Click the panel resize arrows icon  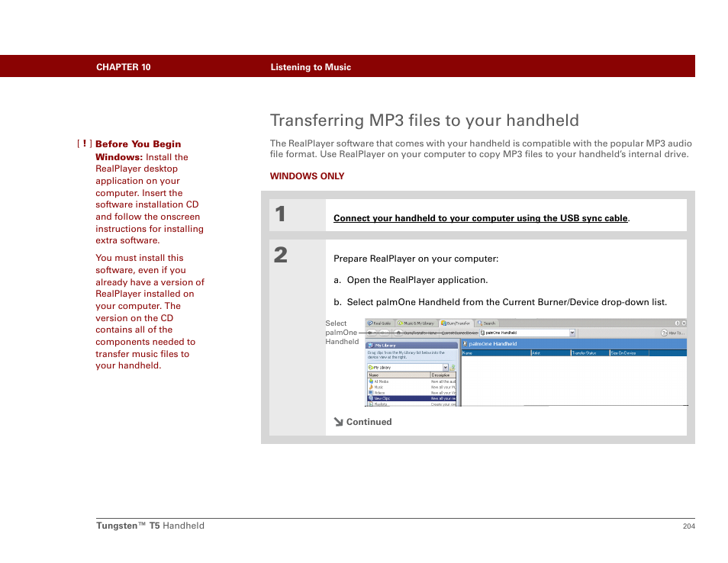pyautogui.click(x=678, y=323)
